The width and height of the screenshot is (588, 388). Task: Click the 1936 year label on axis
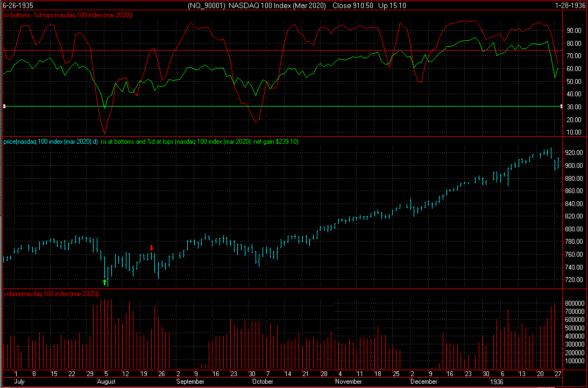[x=497, y=382]
